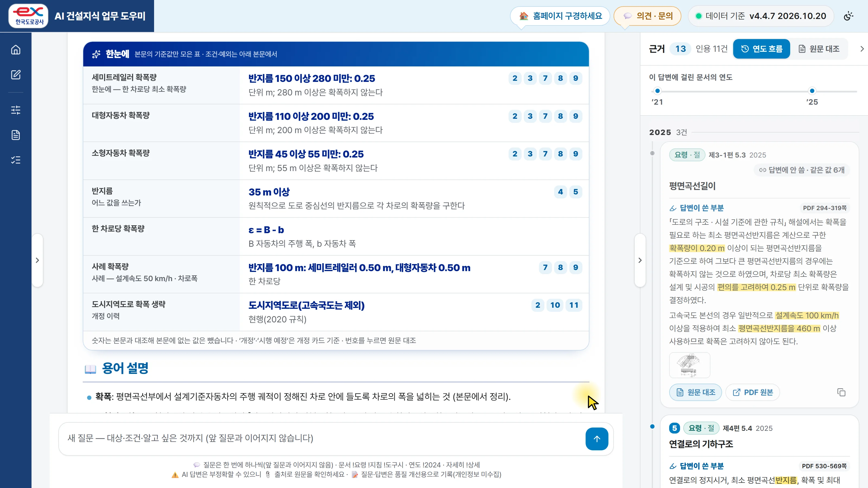The width and height of the screenshot is (868, 488).
Task: Click citation 8 in the 사례 확폭량 row
Action: tap(560, 267)
